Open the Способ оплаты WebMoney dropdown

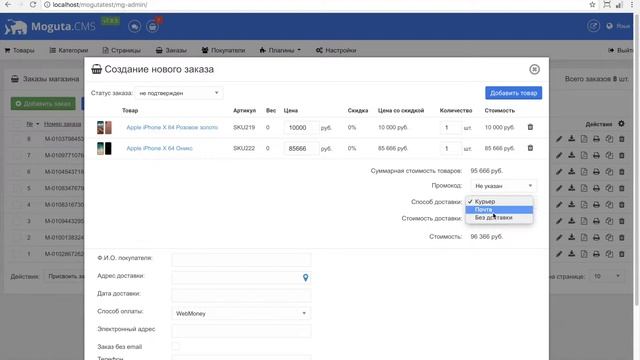tap(241, 313)
